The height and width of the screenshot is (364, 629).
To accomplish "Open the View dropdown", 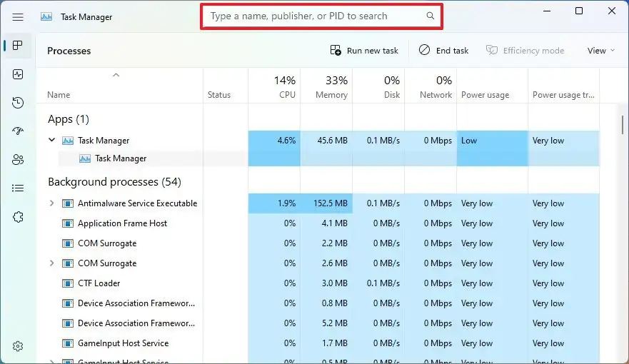I will 600,51.
